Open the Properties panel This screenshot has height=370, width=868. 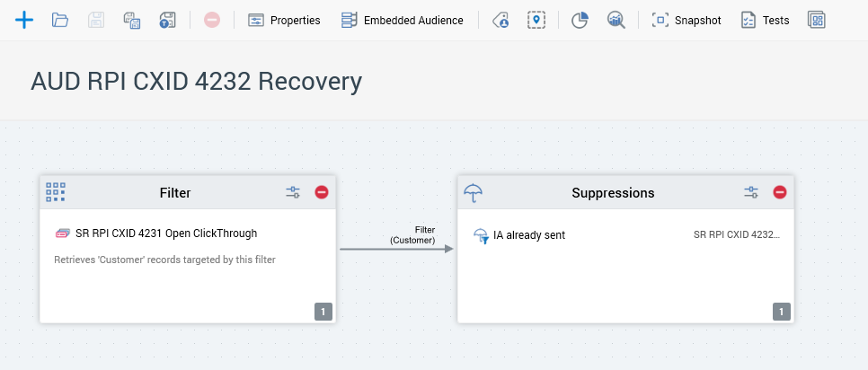(284, 20)
